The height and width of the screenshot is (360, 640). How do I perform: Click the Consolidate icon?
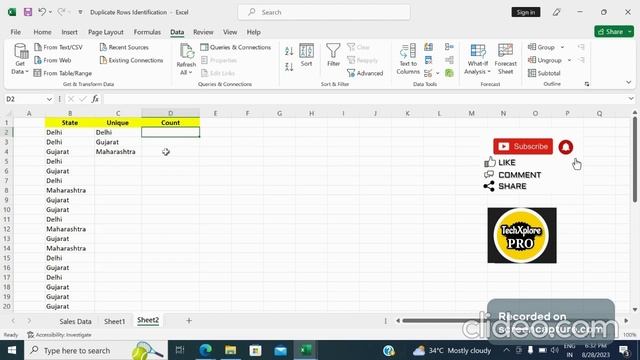(x=449, y=47)
